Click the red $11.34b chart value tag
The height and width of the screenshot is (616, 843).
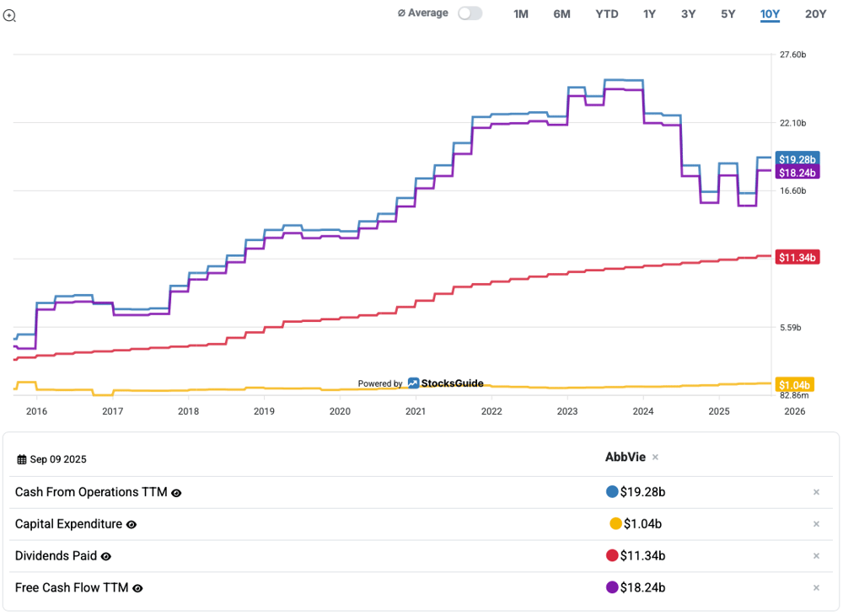point(797,258)
